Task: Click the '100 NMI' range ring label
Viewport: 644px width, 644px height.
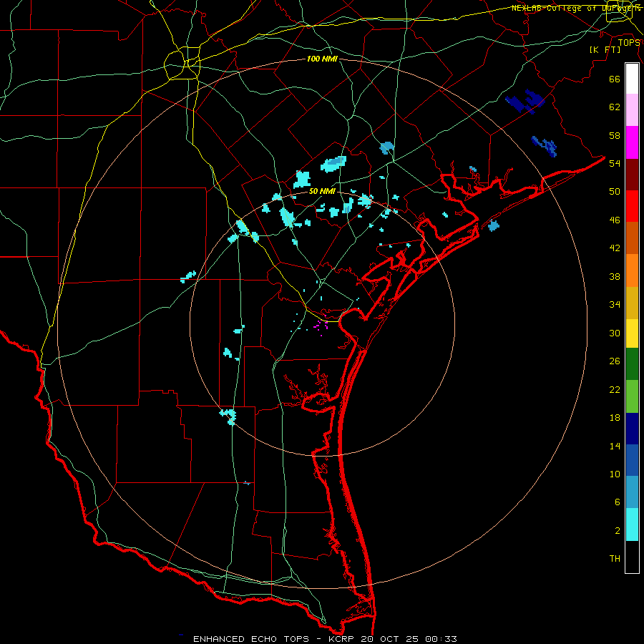Action: (322, 59)
